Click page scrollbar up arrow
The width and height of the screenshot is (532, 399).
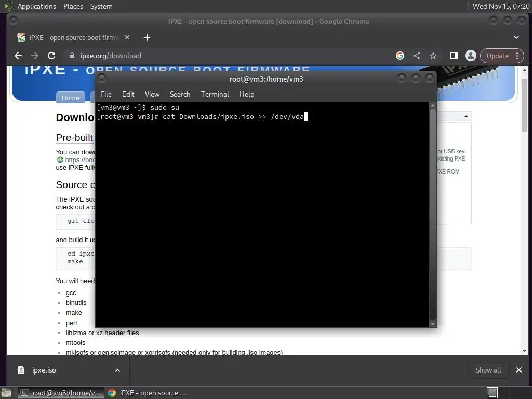525,70
